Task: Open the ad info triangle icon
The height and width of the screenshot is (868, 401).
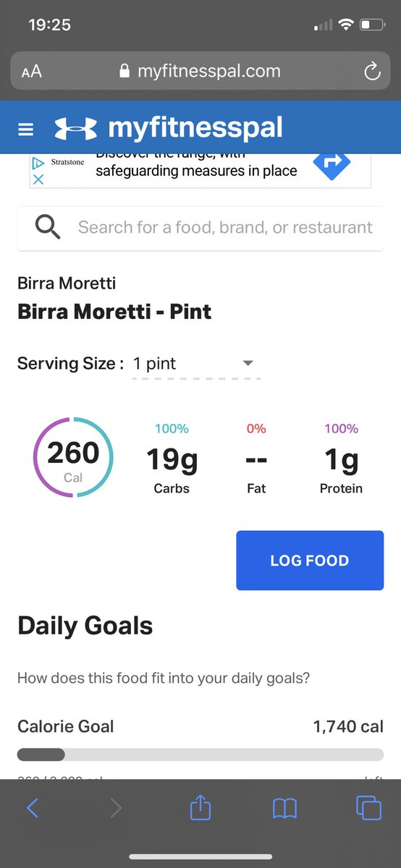Action: 39,164
